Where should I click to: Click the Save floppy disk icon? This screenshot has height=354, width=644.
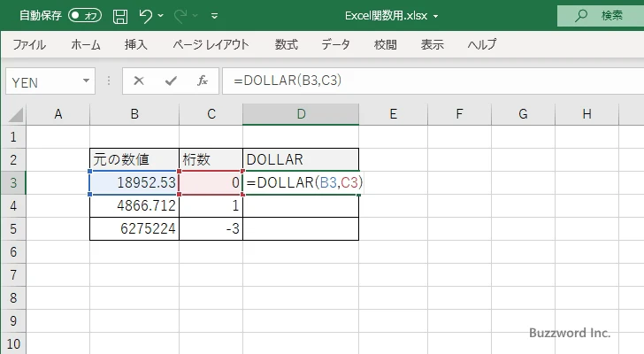point(120,15)
